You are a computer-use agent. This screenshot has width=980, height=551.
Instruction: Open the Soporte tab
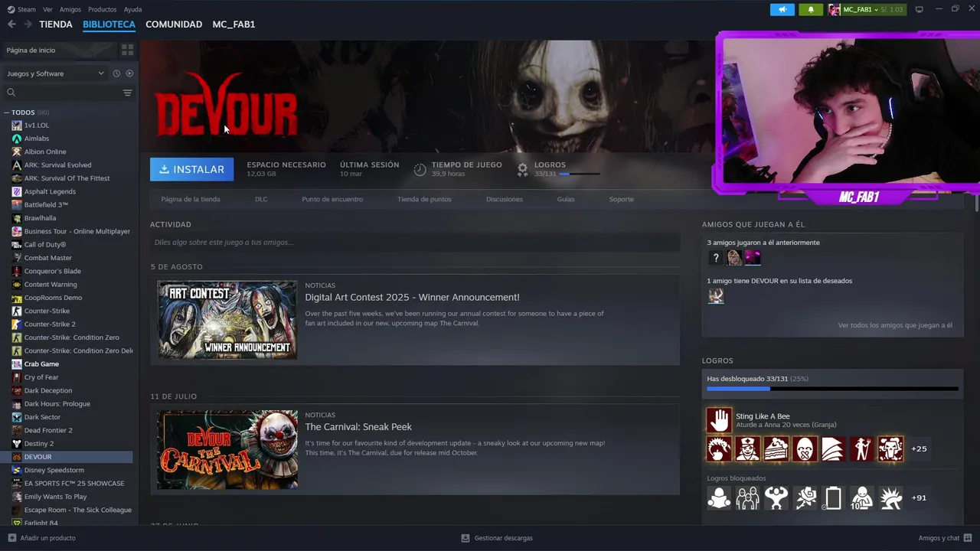click(x=621, y=199)
